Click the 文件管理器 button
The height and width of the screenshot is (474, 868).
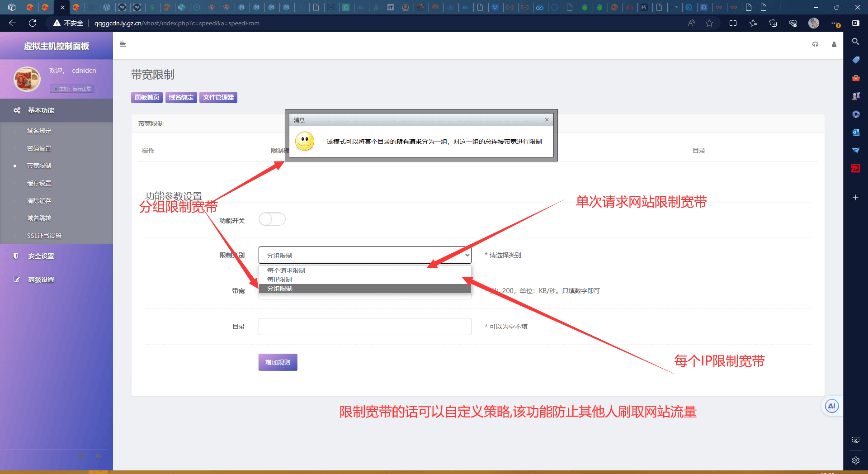point(218,97)
